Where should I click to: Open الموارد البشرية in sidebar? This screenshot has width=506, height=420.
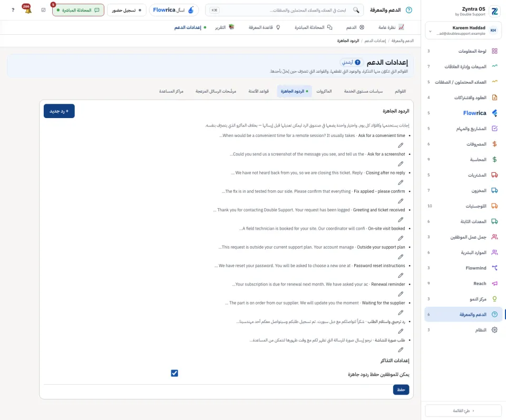point(463,252)
